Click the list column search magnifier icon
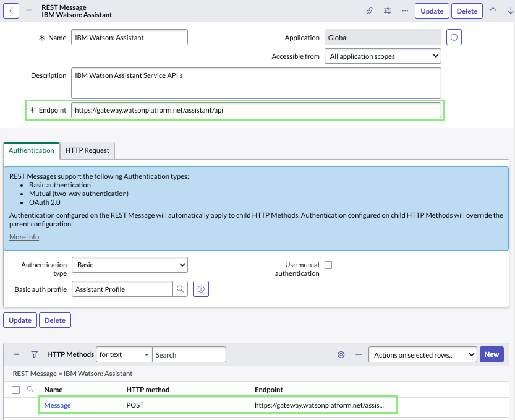Viewport: 515px width, 420px height. click(30, 389)
